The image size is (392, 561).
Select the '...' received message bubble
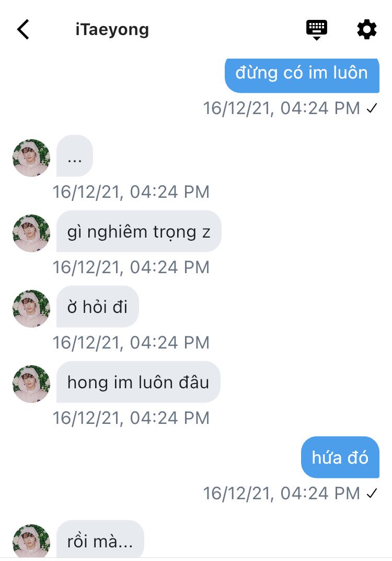point(75,156)
